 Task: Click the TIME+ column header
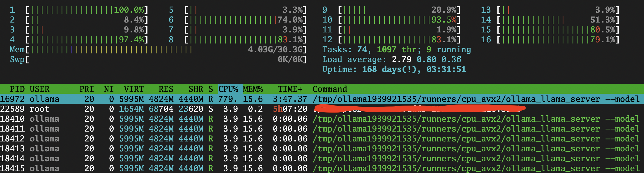click(x=290, y=89)
